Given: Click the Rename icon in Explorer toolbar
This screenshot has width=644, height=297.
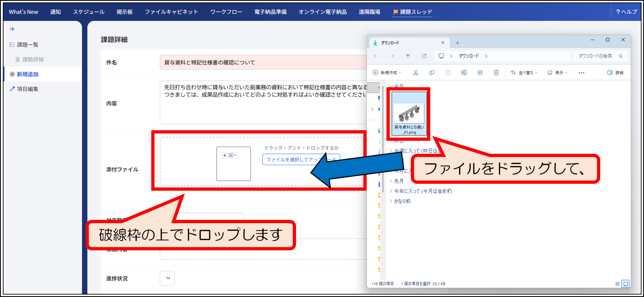Looking at the screenshot, I should 464,73.
